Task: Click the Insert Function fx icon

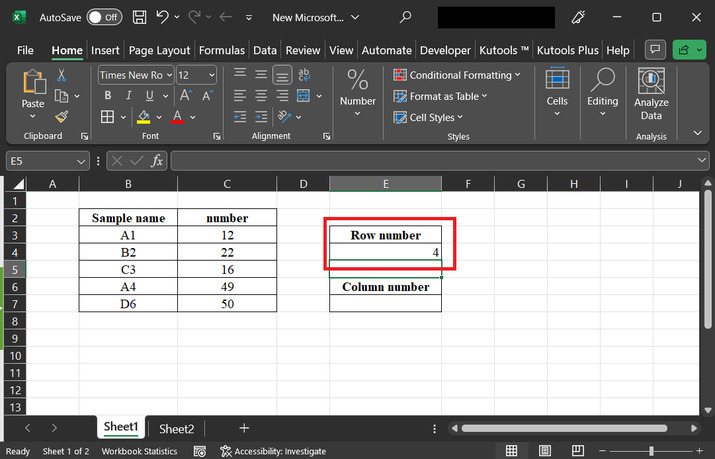Action: [x=157, y=161]
